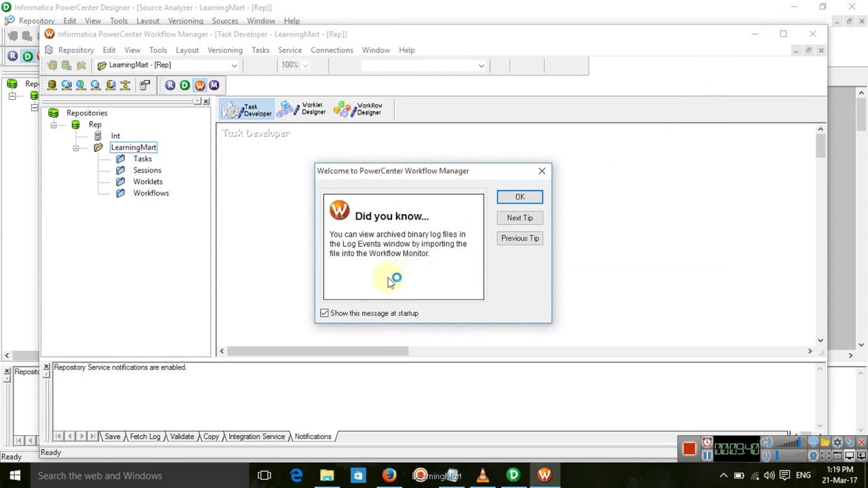The image size is (868, 488).
Task: Click orange W Workflow Manager toolbar icon
Action: pyautogui.click(x=199, y=85)
